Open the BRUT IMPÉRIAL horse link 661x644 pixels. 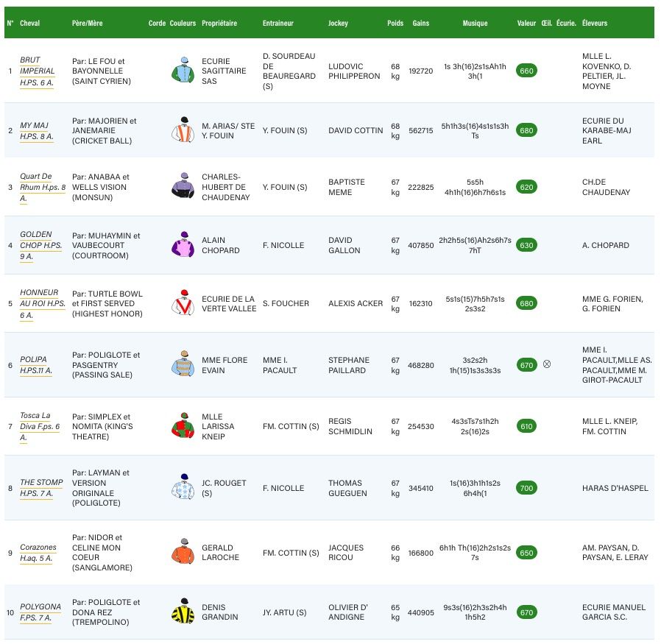37,71
